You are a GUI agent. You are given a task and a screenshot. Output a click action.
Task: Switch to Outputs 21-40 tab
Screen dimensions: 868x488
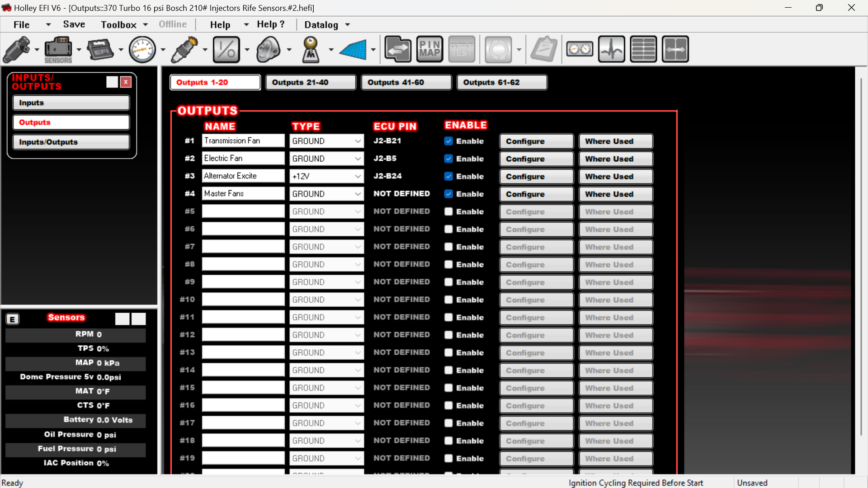311,82
